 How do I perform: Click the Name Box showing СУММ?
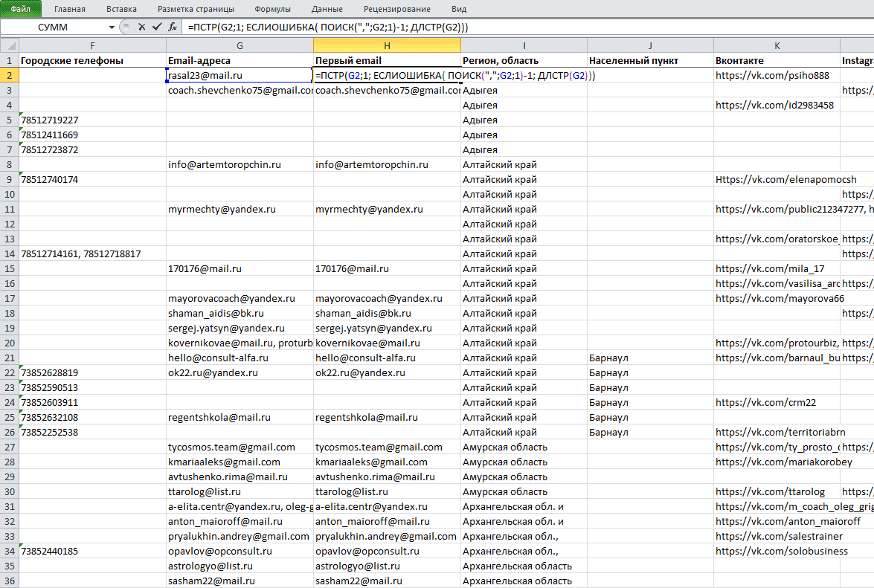click(54, 28)
